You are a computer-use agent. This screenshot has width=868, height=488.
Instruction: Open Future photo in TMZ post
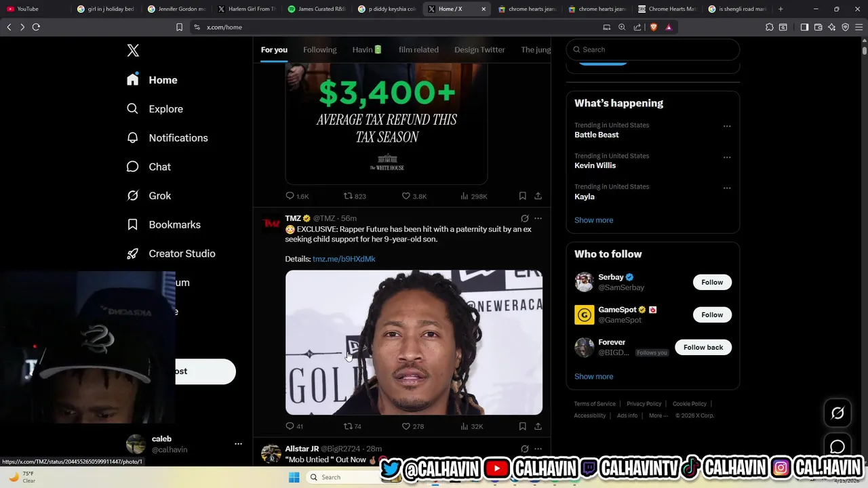[414, 342]
